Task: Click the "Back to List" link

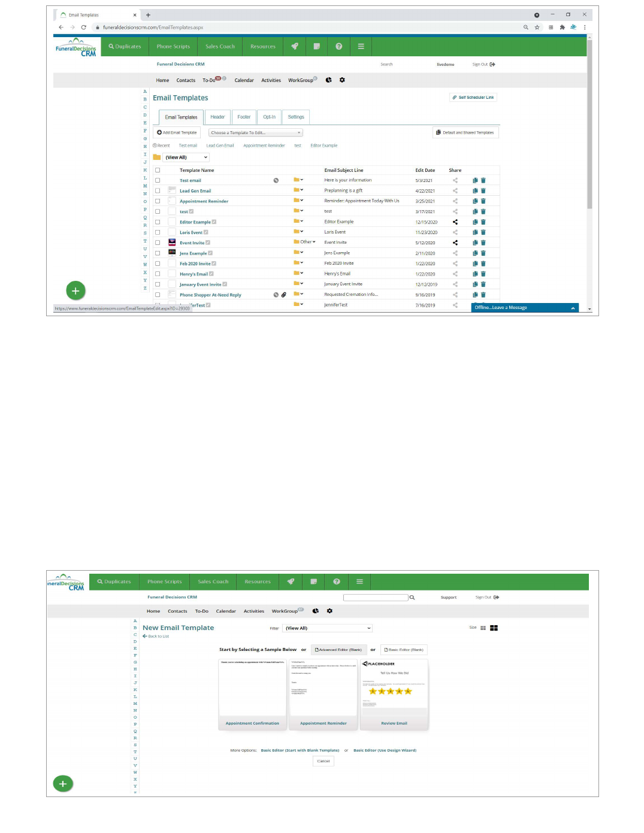Action: tap(156, 637)
